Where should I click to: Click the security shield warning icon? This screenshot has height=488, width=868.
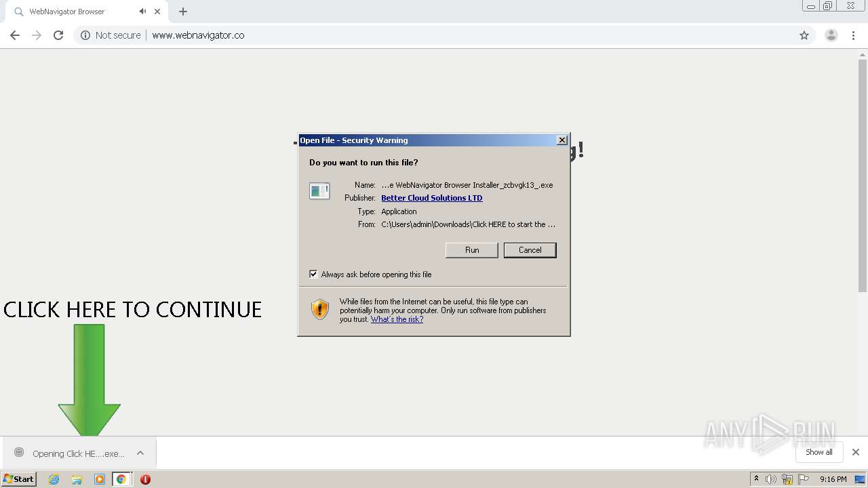coord(320,310)
